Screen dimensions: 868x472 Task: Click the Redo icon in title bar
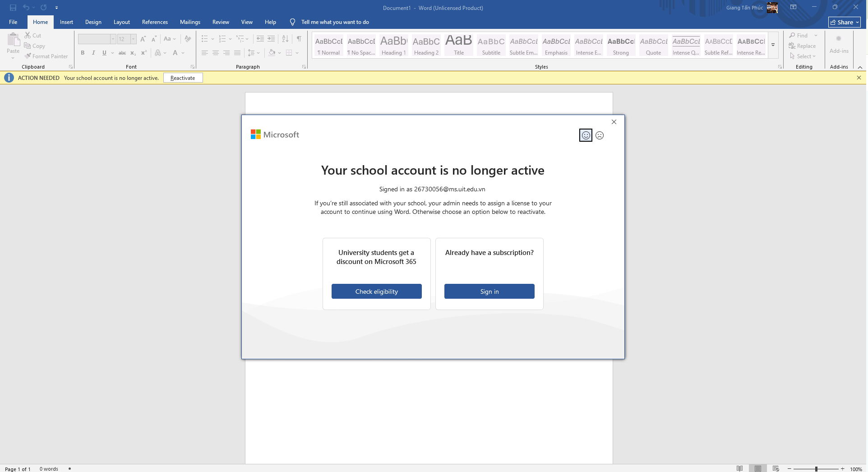44,8
